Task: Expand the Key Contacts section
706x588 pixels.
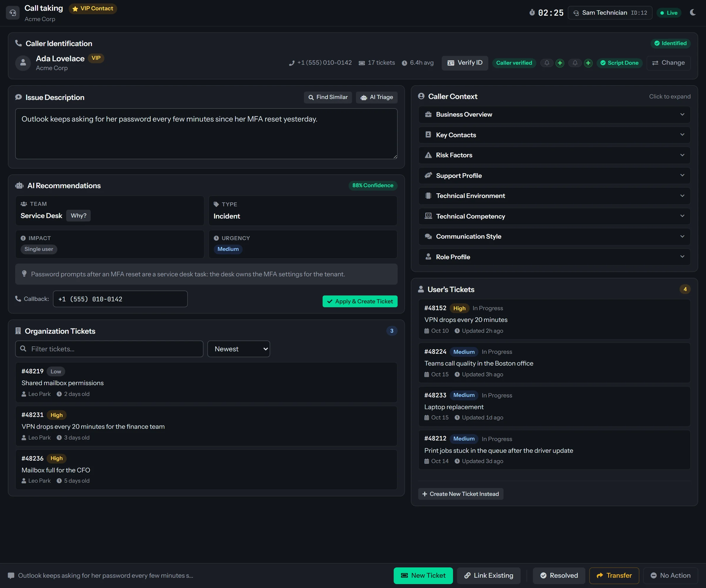Action: [554, 135]
